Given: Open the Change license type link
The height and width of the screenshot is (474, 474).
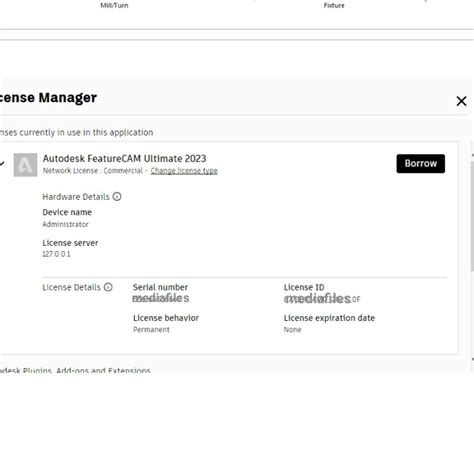Looking at the screenshot, I should point(184,171).
